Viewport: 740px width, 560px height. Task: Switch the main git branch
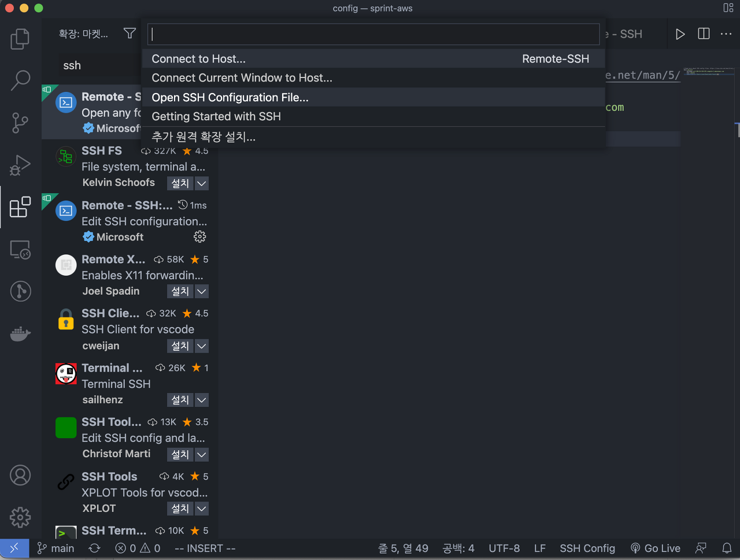[x=56, y=548]
